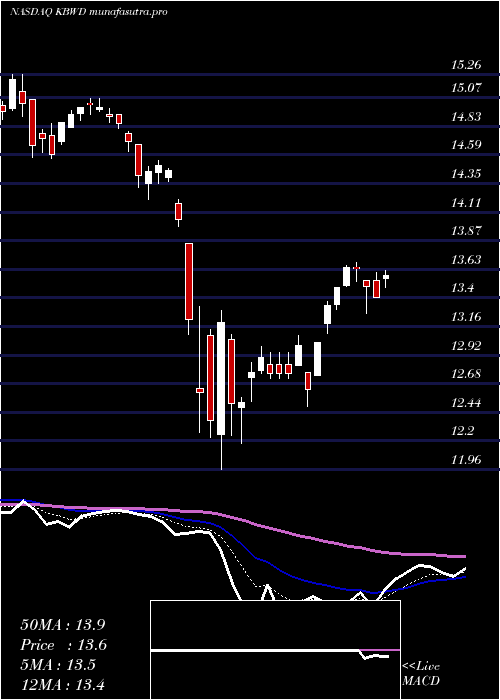Click the NASDAQ KBWD munafasutra.pro chart title
Viewport: 500px width, 700px height.
click(x=89, y=12)
